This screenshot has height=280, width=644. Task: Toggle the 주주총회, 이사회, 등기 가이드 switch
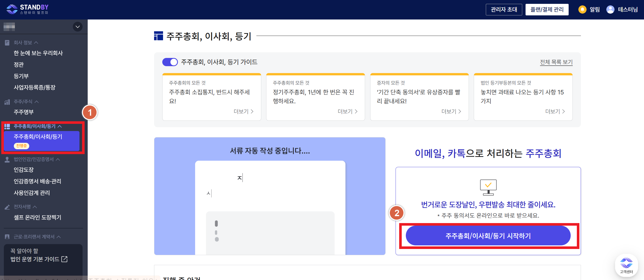[x=170, y=62]
